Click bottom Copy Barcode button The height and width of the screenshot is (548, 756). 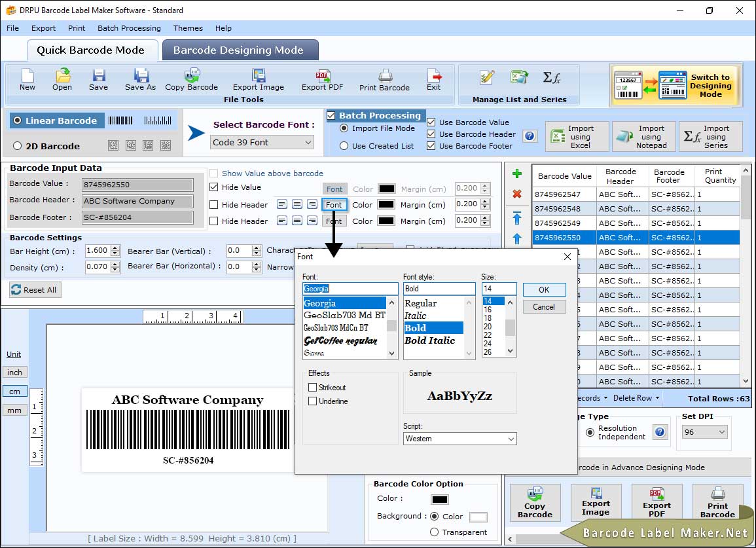pos(535,503)
